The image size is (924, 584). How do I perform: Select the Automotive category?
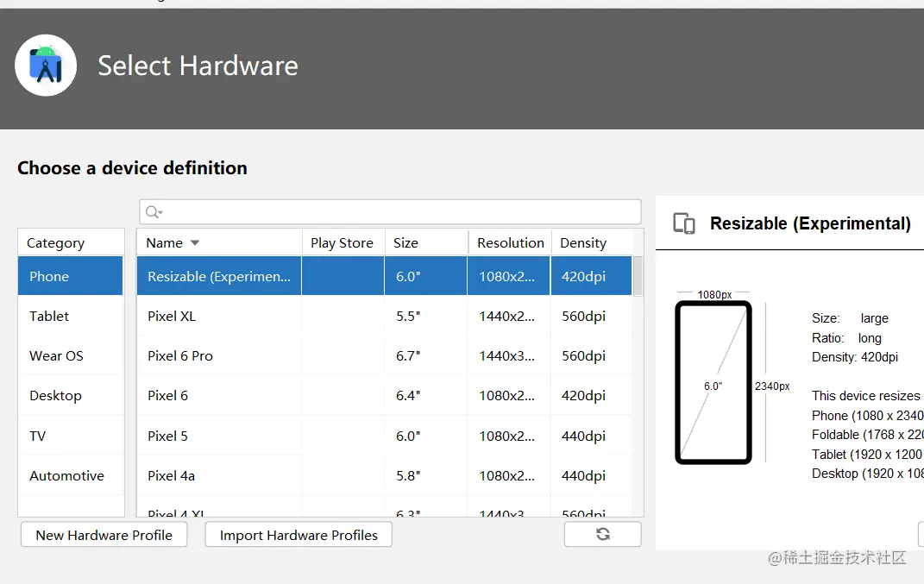(71, 475)
